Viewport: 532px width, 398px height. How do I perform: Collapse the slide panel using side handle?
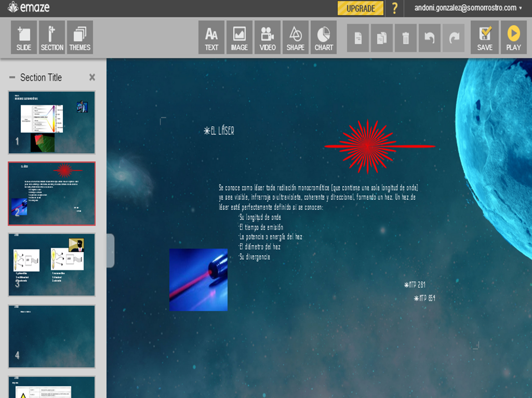110,250
